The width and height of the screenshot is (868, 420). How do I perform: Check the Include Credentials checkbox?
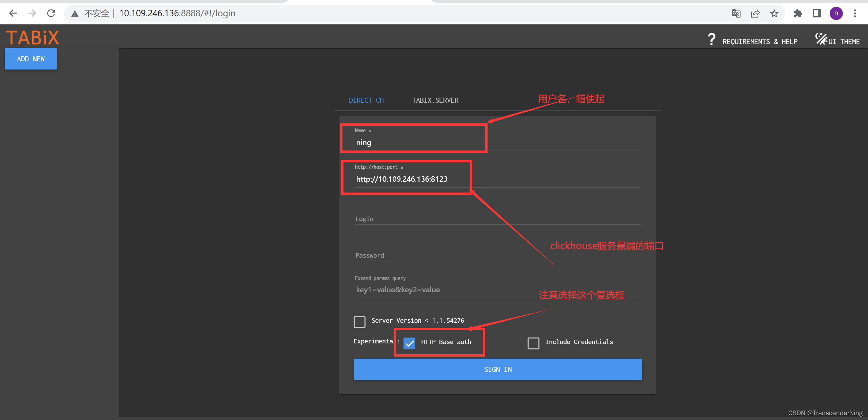tap(533, 343)
